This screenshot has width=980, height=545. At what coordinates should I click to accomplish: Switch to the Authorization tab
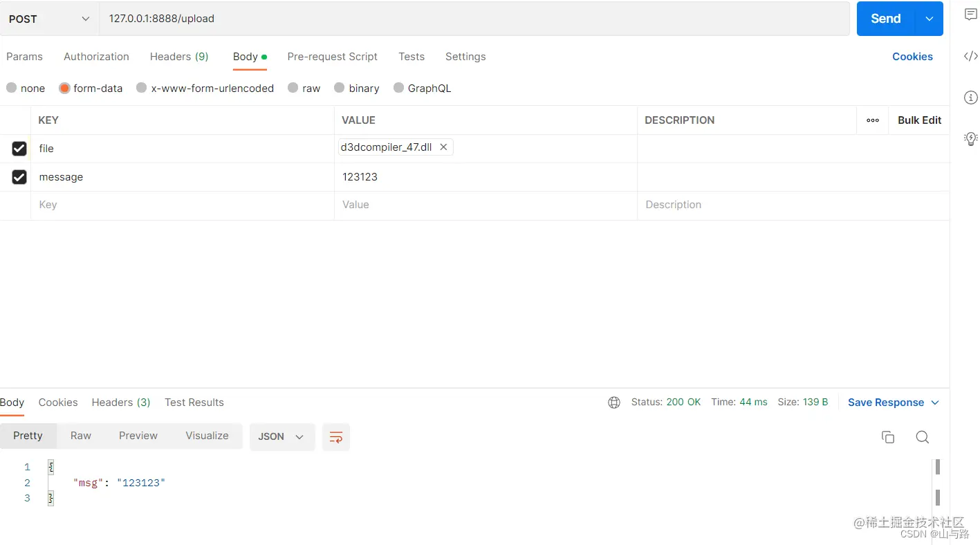96,57
